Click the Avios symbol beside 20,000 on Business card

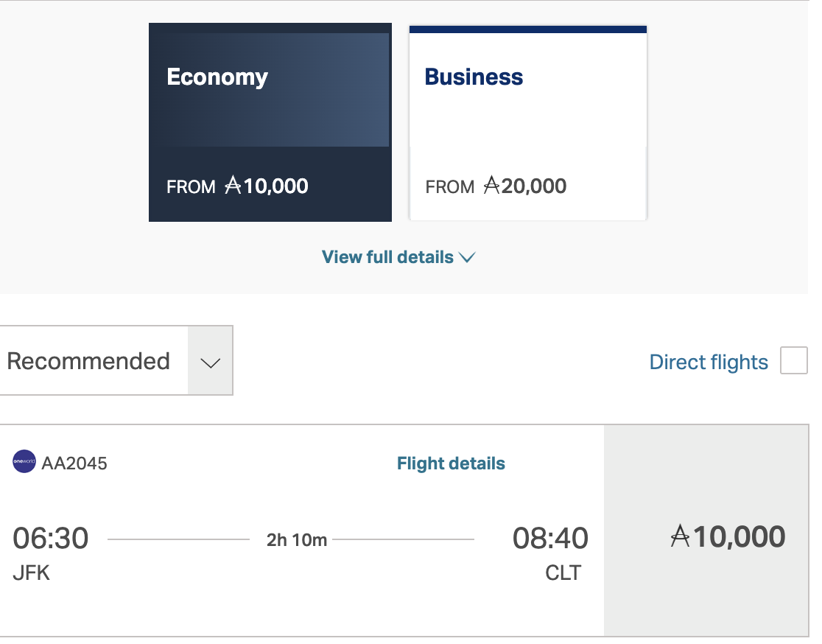[491, 186]
